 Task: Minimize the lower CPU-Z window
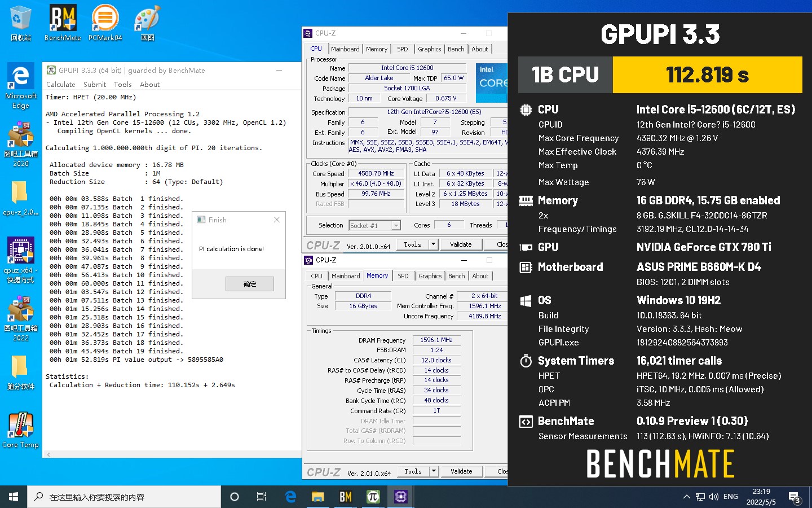point(464,260)
